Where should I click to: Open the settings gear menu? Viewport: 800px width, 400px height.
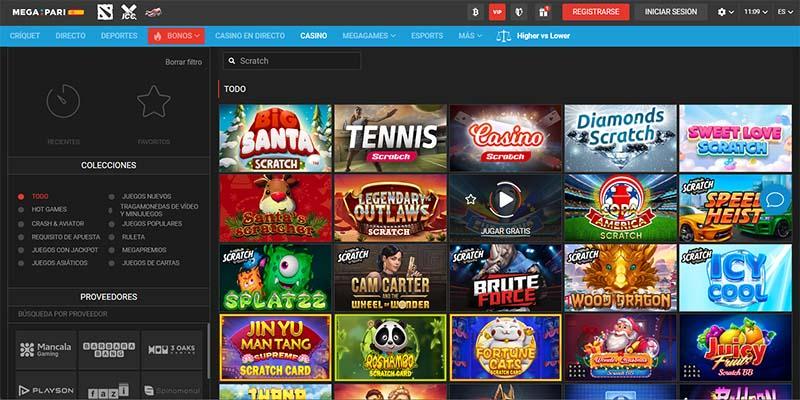tap(726, 12)
